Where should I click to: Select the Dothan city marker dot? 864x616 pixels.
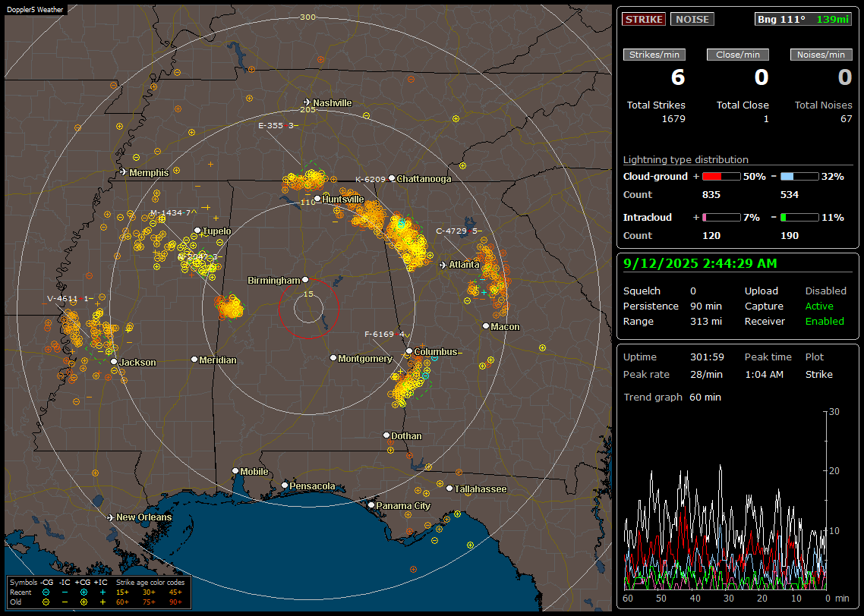click(386, 435)
